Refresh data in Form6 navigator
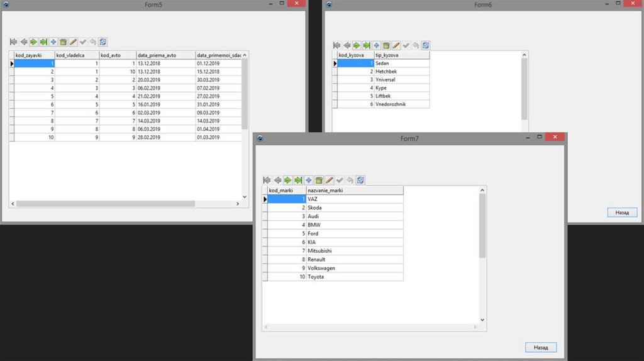The height and width of the screenshot is (361, 644). tap(426, 45)
